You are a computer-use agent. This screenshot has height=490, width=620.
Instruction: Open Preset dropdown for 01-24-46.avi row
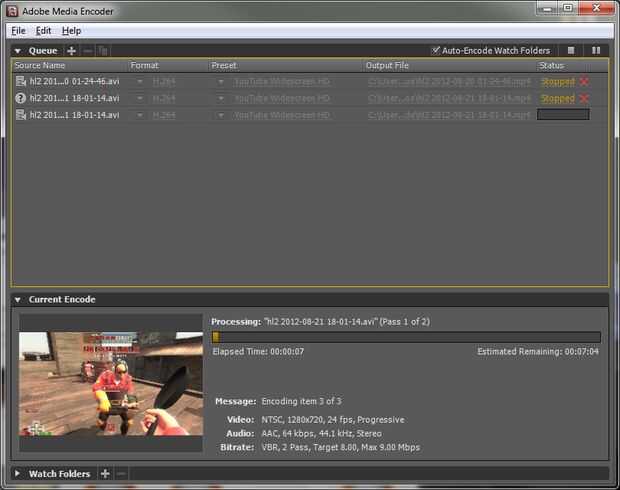point(221,81)
